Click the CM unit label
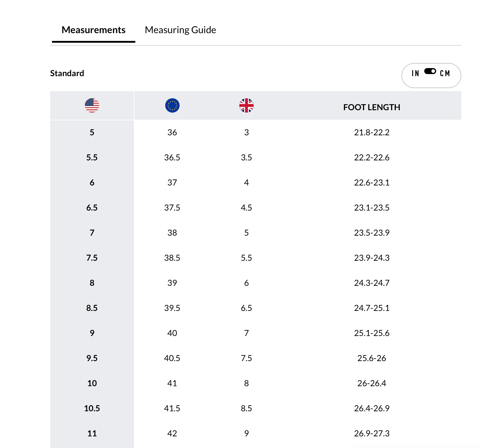481x448 pixels. (x=445, y=73)
